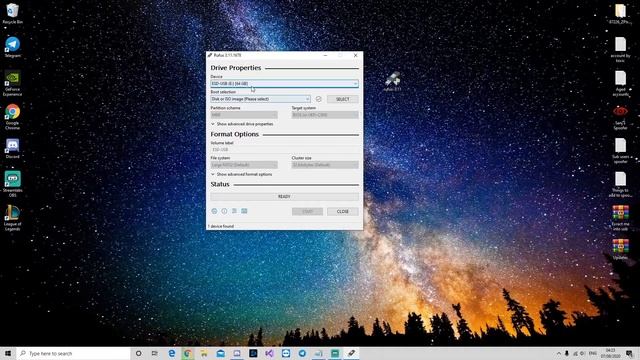Open the Rufus settings icon
The height and width of the screenshot is (360, 640).
(234, 211)
